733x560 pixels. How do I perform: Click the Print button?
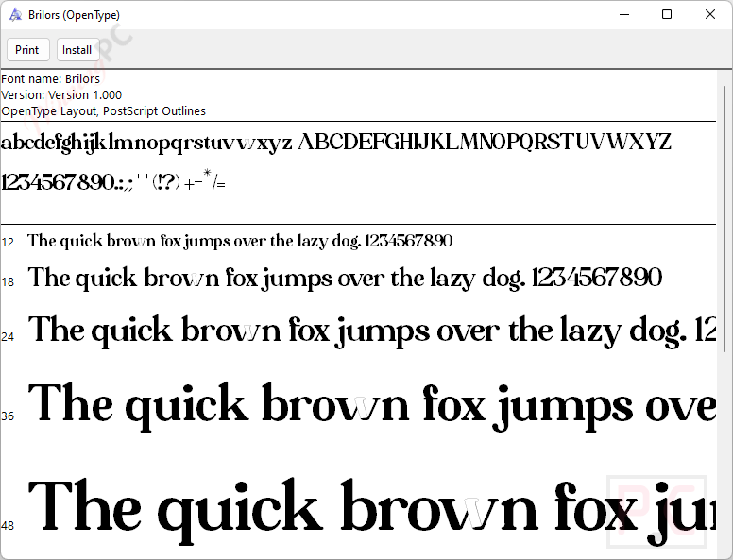pyautogui.click(x=28, y=49)
